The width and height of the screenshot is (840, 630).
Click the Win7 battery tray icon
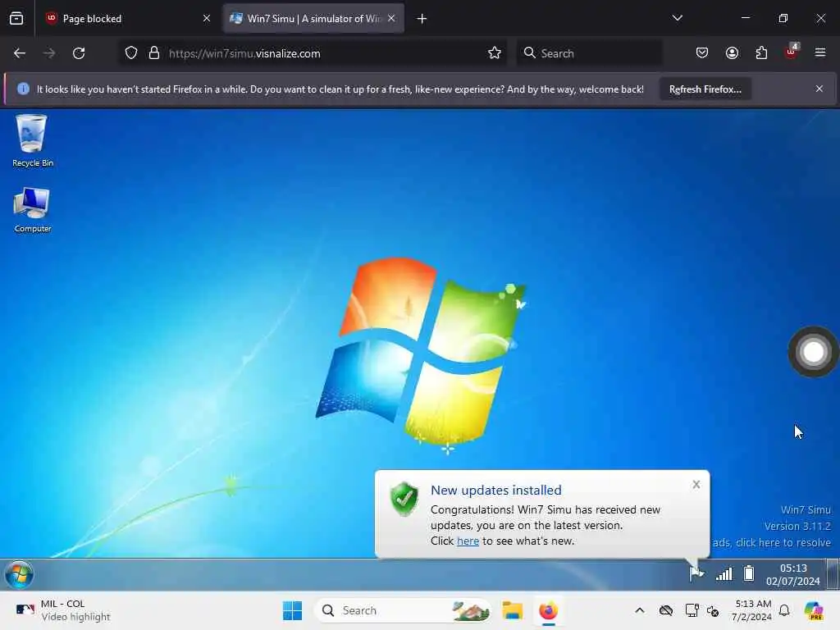[x=749, y=573]
